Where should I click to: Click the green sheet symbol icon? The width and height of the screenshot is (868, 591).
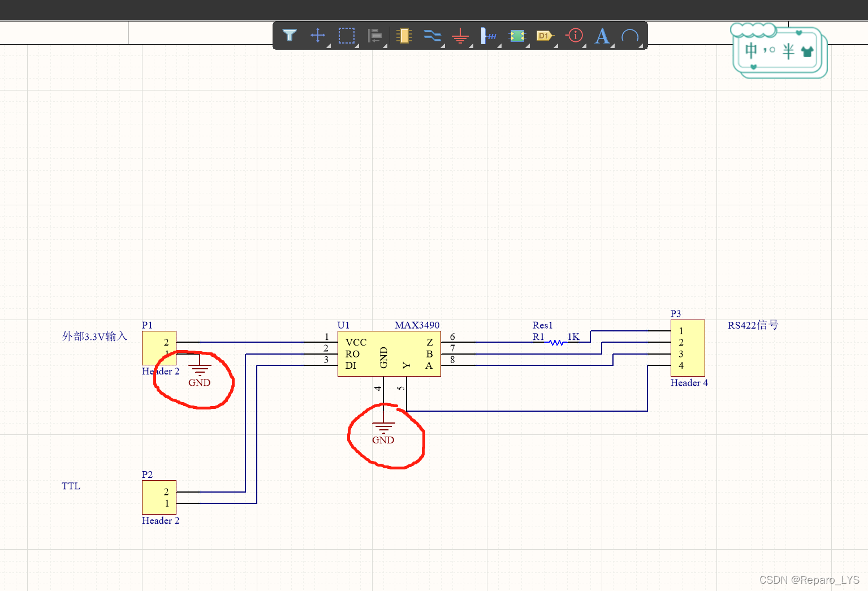(517, 36)
